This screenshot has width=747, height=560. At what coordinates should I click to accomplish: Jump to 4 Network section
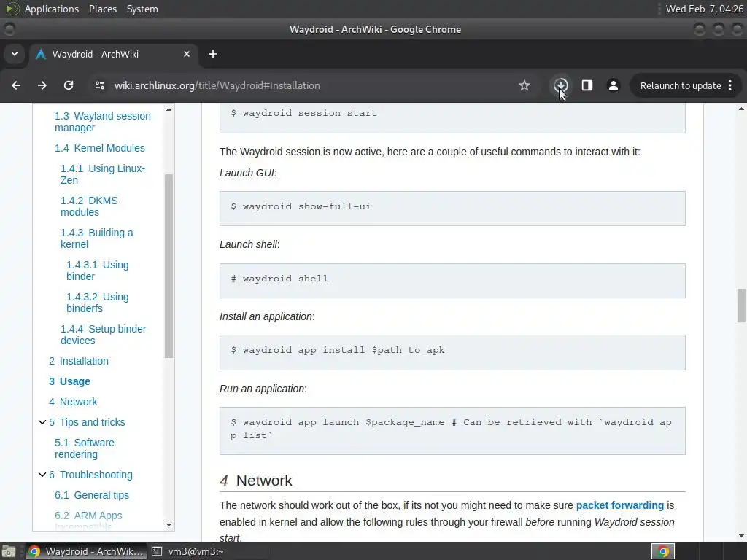[73, 402]
